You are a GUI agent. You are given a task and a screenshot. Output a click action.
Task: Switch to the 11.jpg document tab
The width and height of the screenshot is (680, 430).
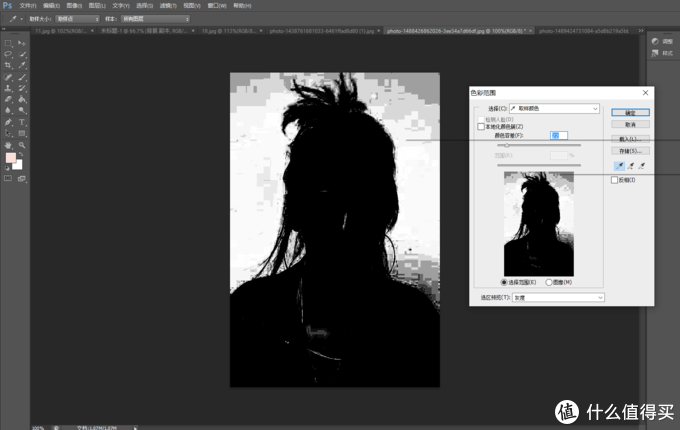coord(63,31)
